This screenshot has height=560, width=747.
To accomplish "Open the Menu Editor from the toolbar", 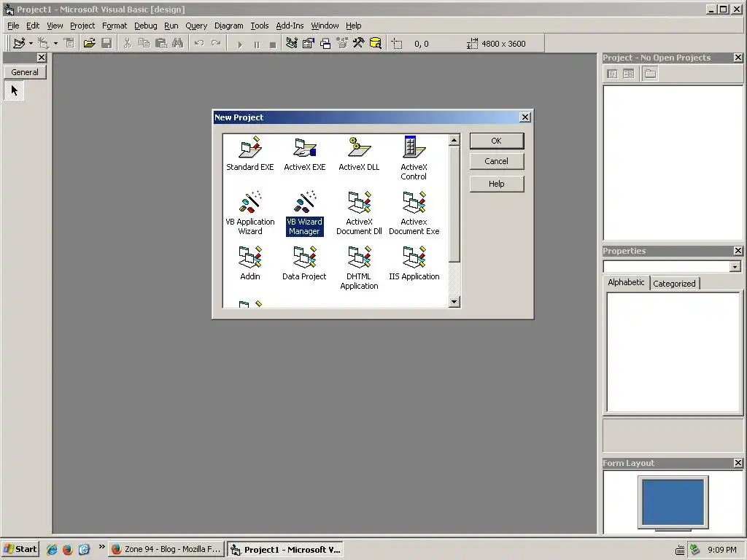I will tap(69, 43).
